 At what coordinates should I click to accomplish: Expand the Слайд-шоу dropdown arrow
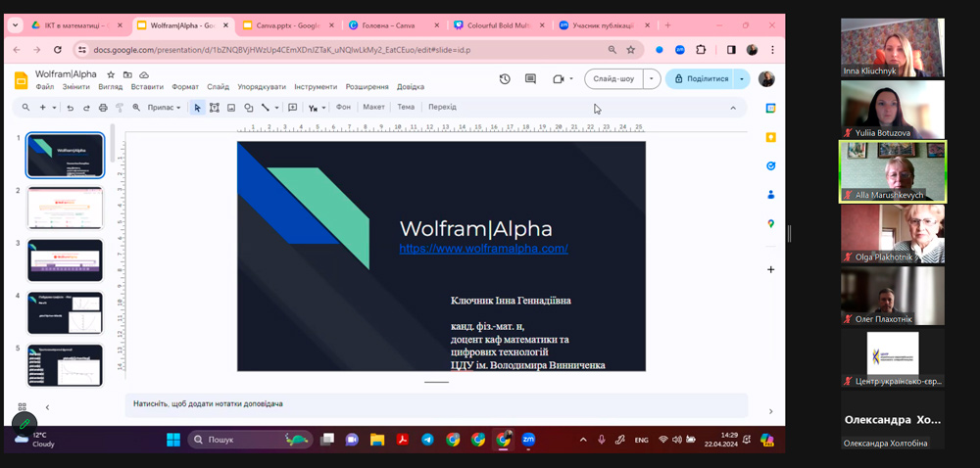[x=651, y=79]
